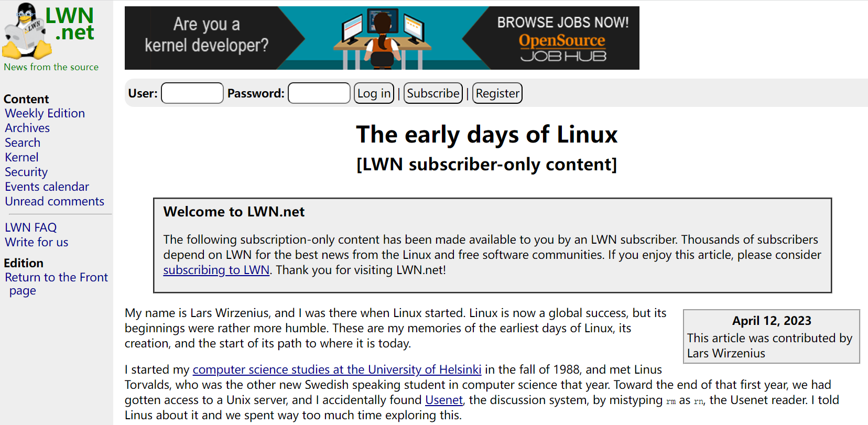The width and height of the screenshot is (868, 425).
Task: Click the Usenet hyperlink
Action: [443, 400]
